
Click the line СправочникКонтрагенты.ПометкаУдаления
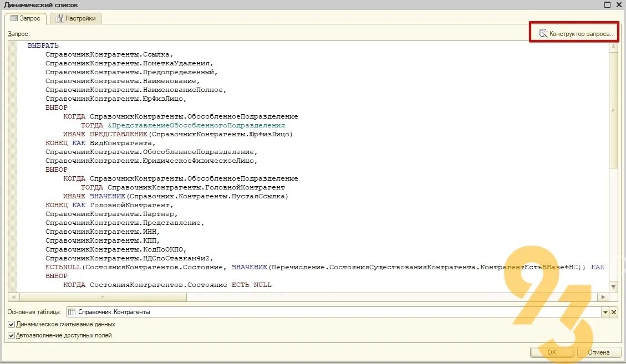click(129, 63)
